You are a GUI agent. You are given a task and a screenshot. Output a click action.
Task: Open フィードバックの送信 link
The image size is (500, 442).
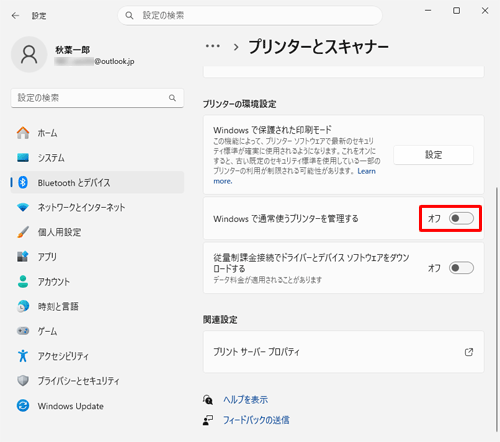pos(256,420)
